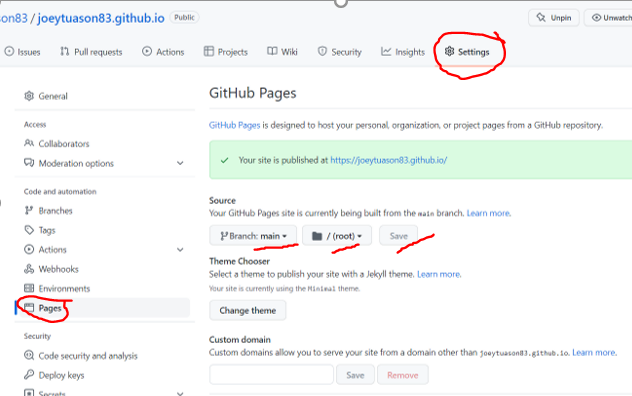Open the Settings tab
The height and width of the screenshot is (396, 632).
pos(467,52)
